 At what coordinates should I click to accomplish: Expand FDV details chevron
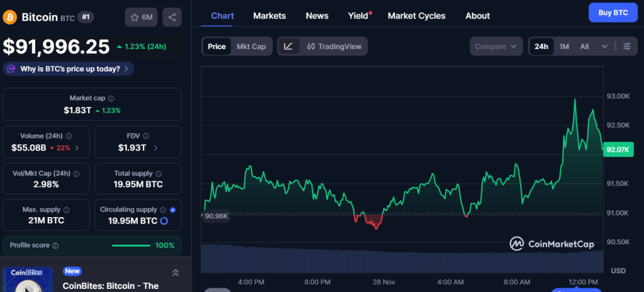[155, 148]
